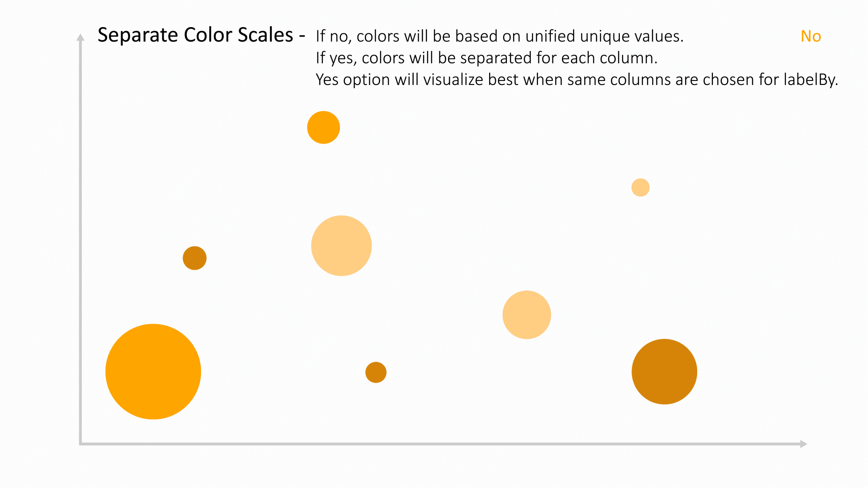Click the origin corner where the axes meet
The width and height of the screenshot is (868, 488).
pyautogui.click(x=81, y=444)
